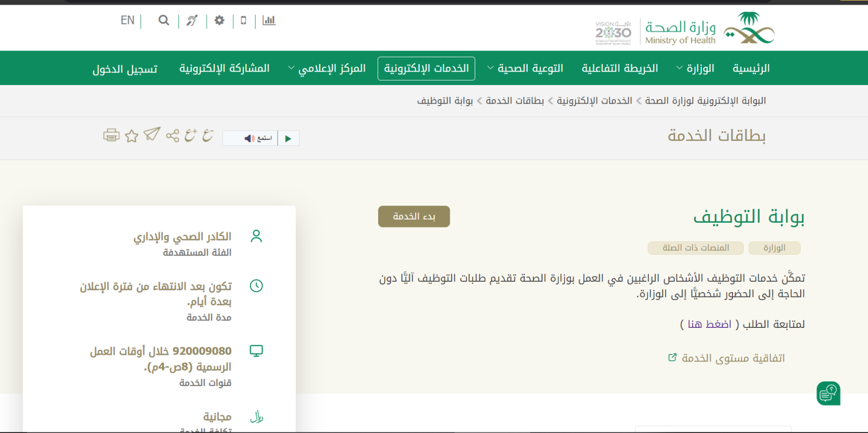Screen dimensions: 868x433
Task: Click the بدء الخدمة button
Action: click(414, 216)
